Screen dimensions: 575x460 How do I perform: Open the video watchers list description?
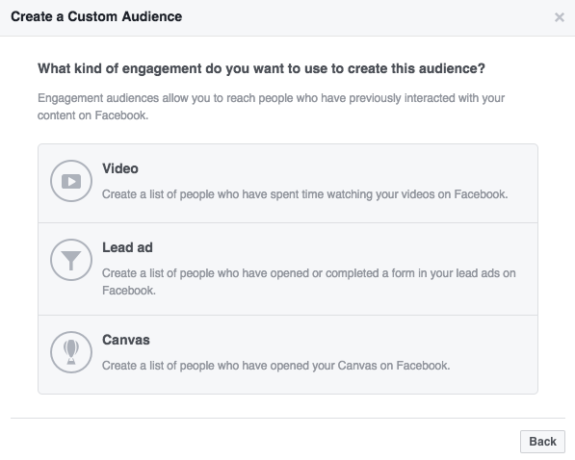(305, 194)
